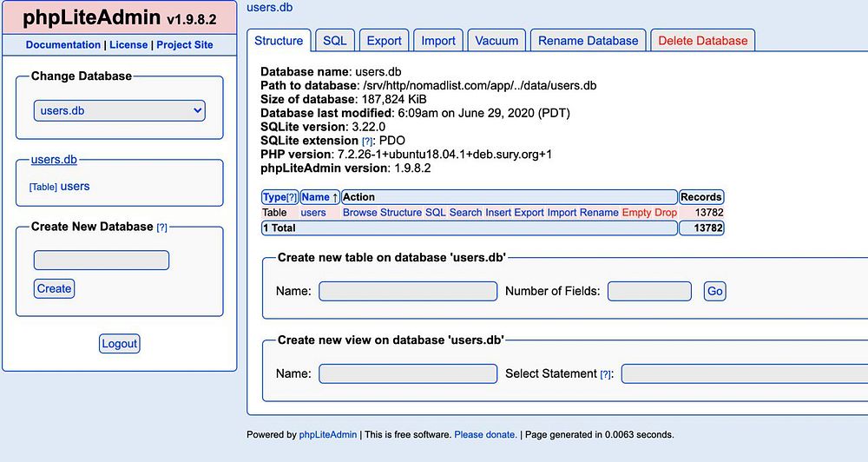The image size is (868, 462).
Task: Click help [?] next to Select Statement
Action: (606, 374)
